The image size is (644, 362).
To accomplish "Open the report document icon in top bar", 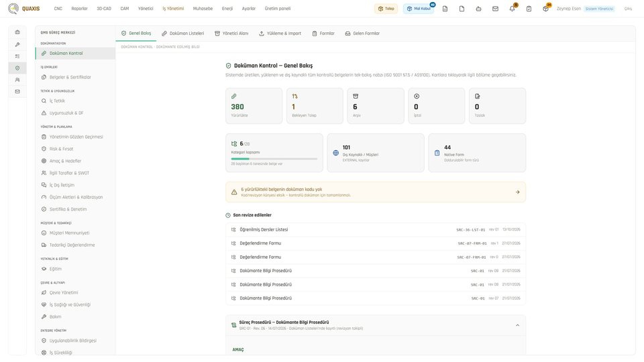I will (445, 9).
